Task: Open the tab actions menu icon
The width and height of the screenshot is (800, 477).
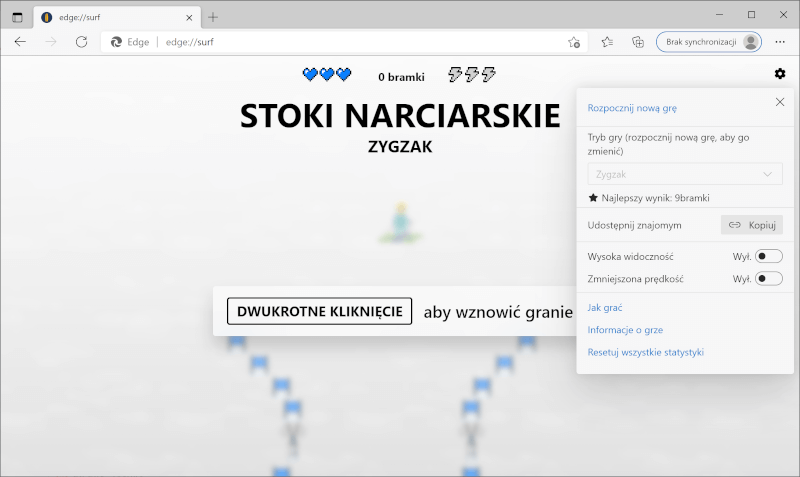Action: tap(17, 17)
